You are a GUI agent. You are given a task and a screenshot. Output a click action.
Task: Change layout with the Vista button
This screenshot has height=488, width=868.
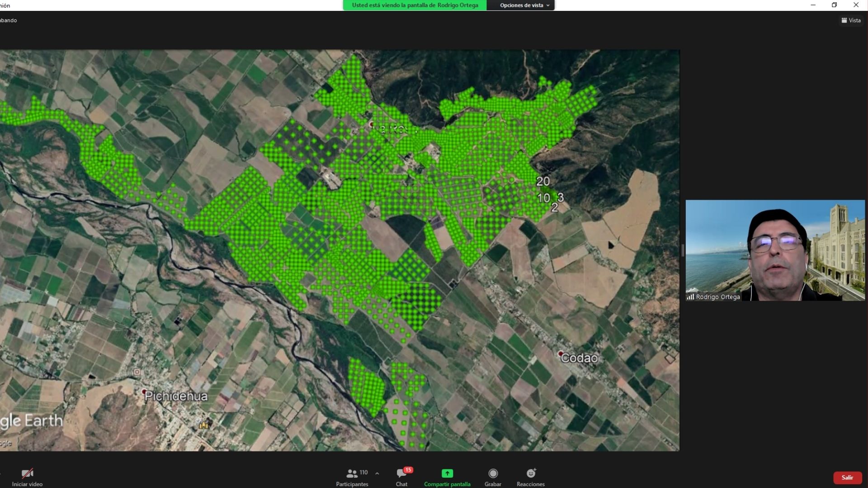tap(851, 20)
